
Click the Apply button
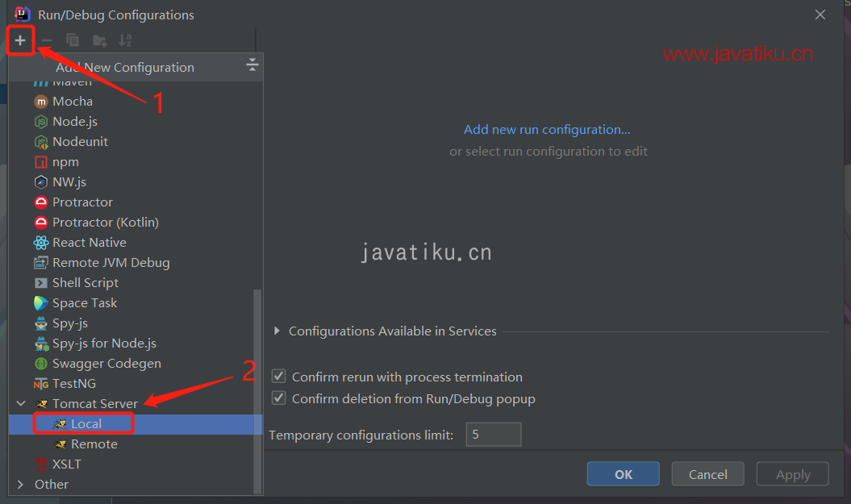click(x=793, y=474)
